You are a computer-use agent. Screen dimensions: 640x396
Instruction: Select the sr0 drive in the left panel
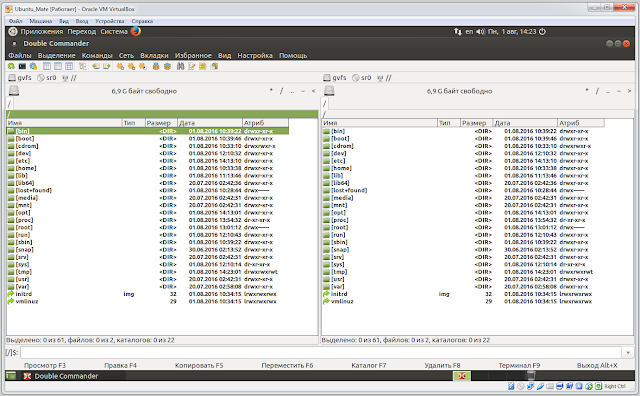pos(47,78)
